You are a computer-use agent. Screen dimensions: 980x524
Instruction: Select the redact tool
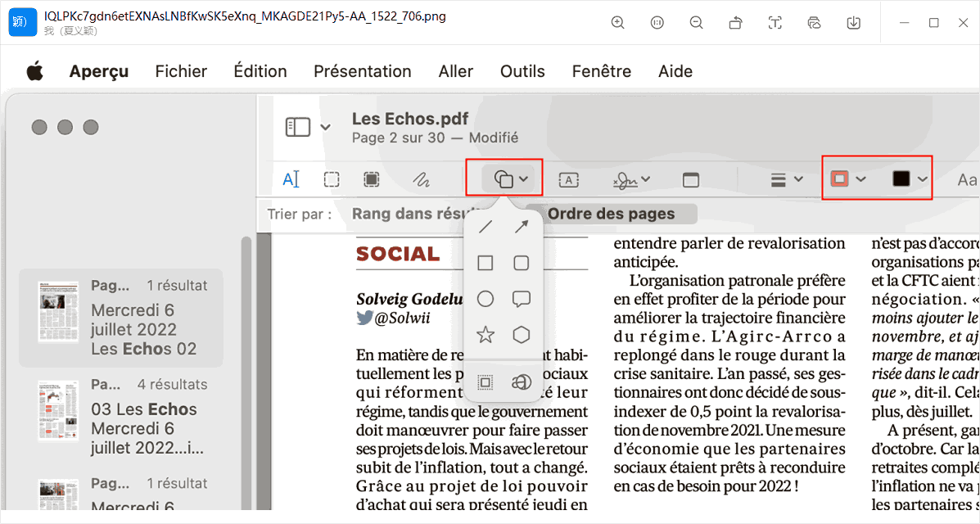pos(371,179)
